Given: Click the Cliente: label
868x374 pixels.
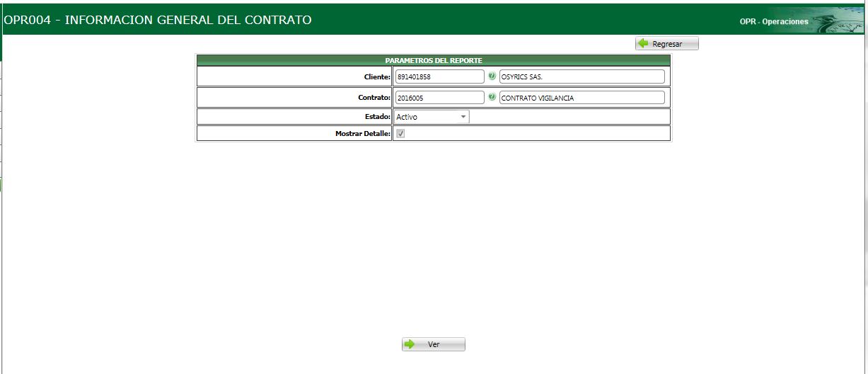Looking at the screenshot, I should click(377, 76).
